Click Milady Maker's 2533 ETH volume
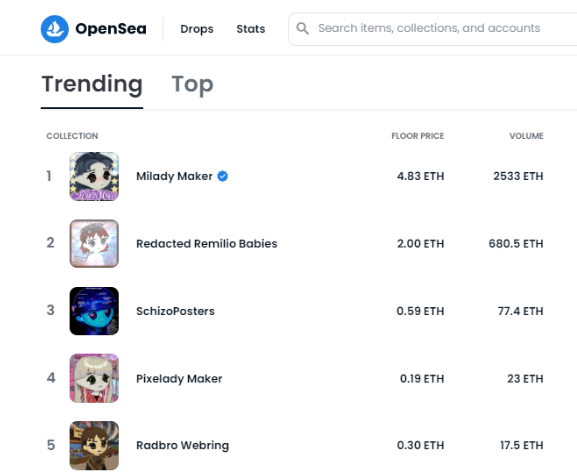This screenshot has height=473, width=577. [518, 176]
